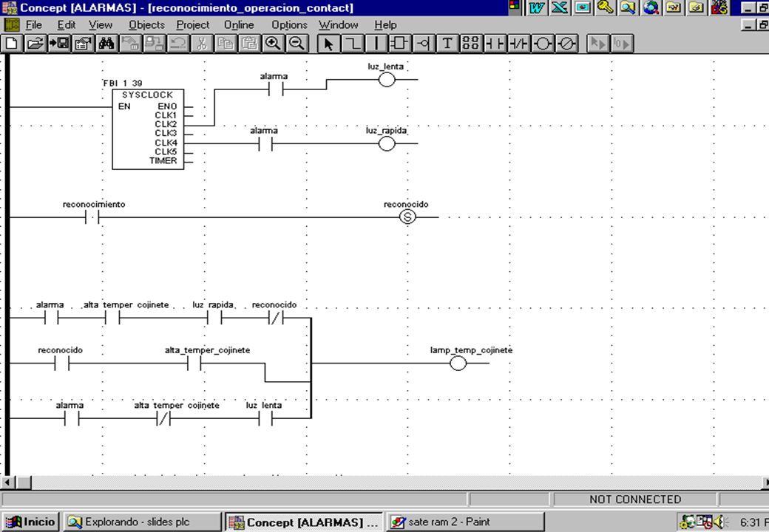Screen dimensions: 769x532
Task: Click the Save project disk icon
Action: coord(59,44)
